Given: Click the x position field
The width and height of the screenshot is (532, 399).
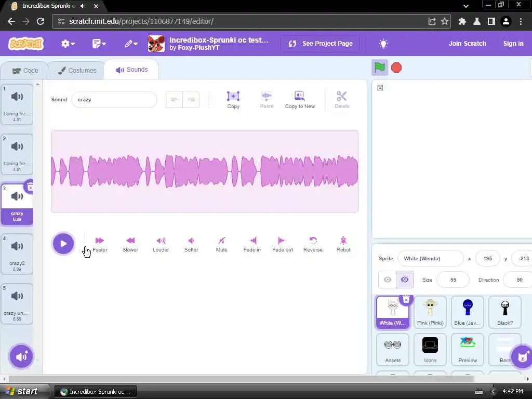Looking at the screenshot, I should pos(487,259).
